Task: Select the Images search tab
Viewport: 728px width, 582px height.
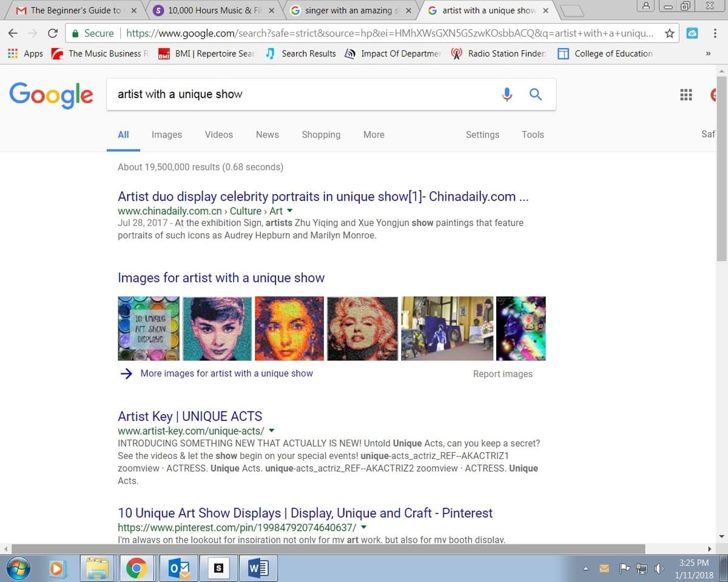Action: (167, 135)
